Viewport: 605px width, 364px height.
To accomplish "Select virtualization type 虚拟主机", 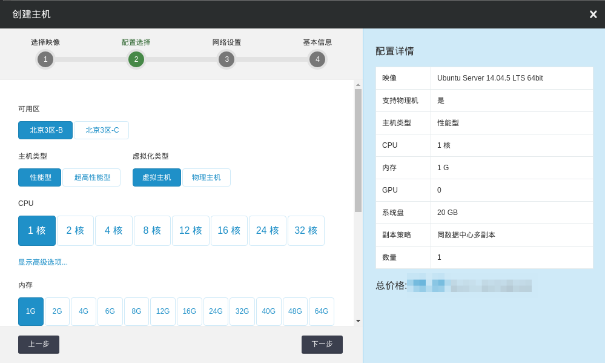I will point(157,177).
